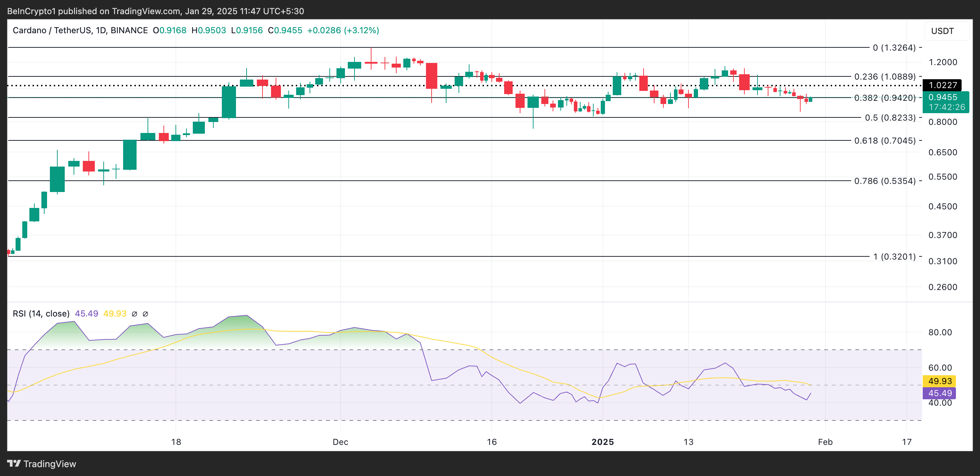Click the 1.2000 mark on price scale
The width and height of the screenshot is (980, 476).
click(942, 62)
